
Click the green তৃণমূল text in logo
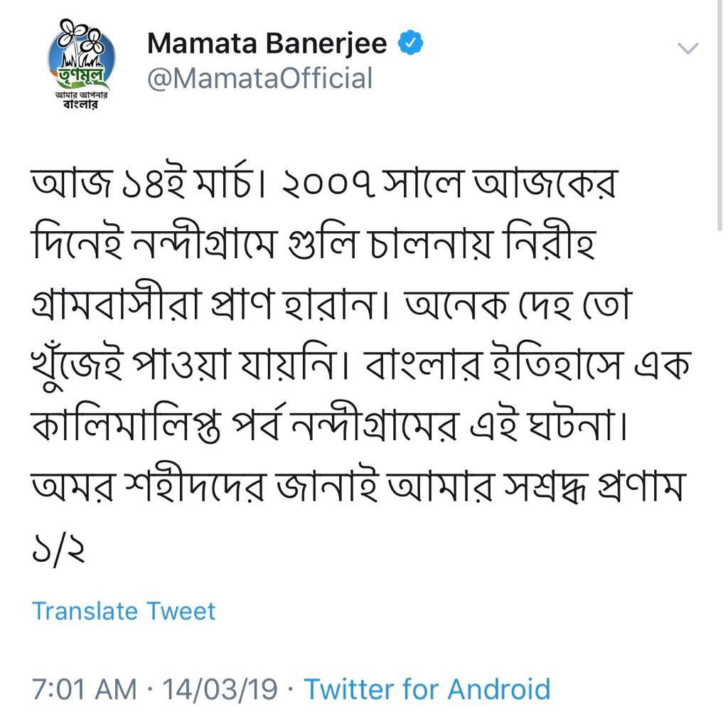pyautogui.click(x=82, y=75)
